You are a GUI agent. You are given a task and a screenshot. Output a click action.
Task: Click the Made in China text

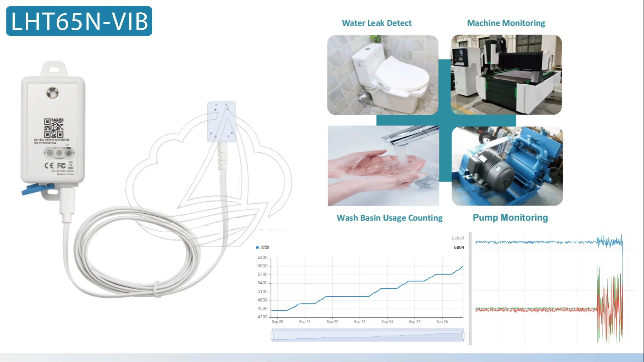65,174
